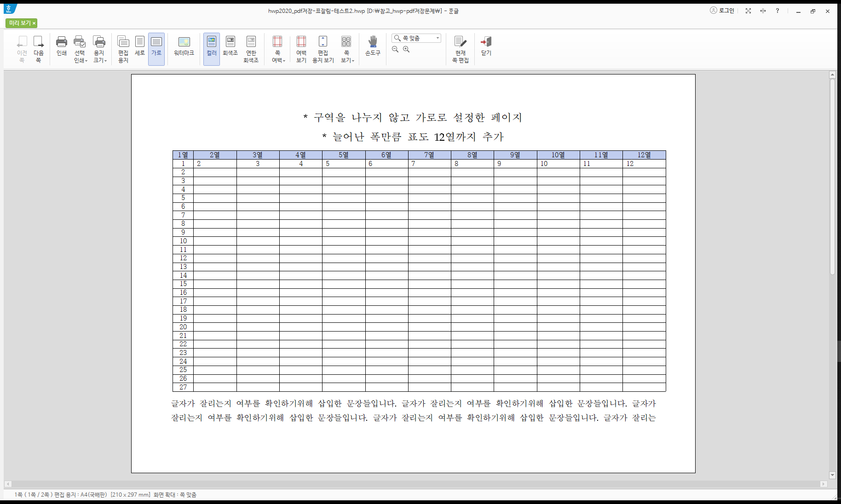The height and width of the screenshot is (504, 841).
Task: Click the zoom out magnifier icon
Action: [x=395, y=49]
